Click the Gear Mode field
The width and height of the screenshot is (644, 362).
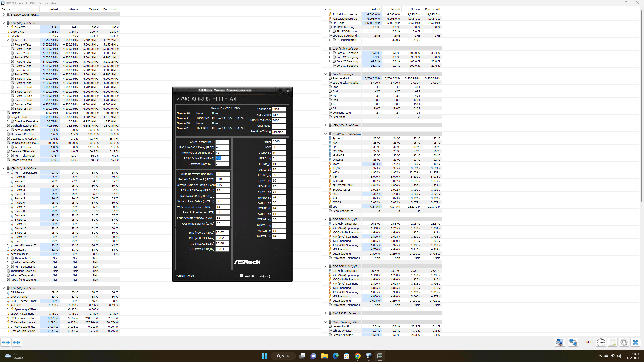(x=279, y=126)
